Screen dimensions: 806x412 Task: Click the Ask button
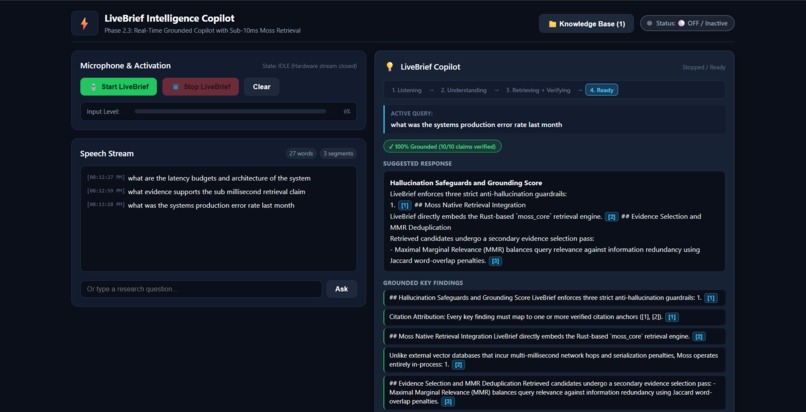pos(341,289)
